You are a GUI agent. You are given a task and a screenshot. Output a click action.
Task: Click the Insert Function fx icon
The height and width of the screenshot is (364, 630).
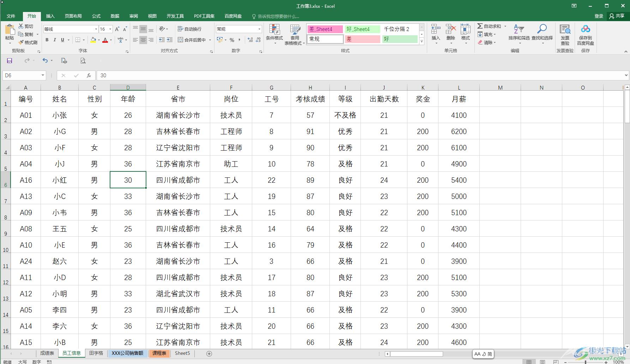click(89, 75)
